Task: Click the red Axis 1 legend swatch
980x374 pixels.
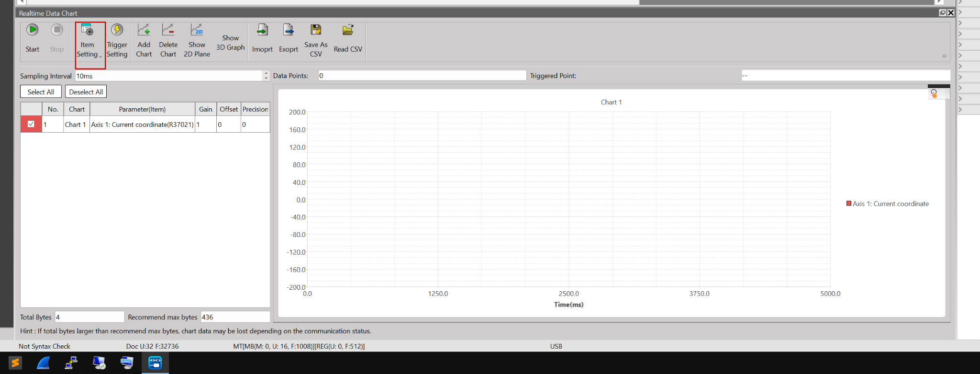Action: pos(849,204)
